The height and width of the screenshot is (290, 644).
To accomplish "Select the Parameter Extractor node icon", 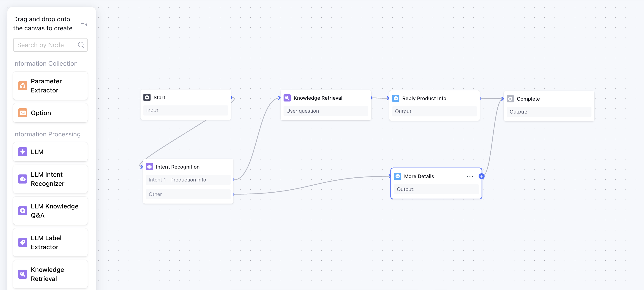I will pos(23,86).
